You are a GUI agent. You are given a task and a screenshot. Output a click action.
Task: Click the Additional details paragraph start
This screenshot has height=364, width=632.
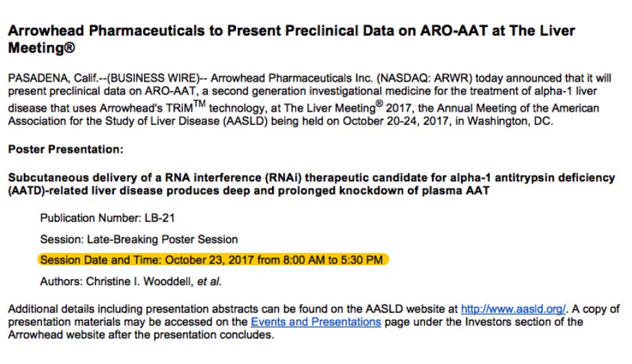tap(52, 309)
